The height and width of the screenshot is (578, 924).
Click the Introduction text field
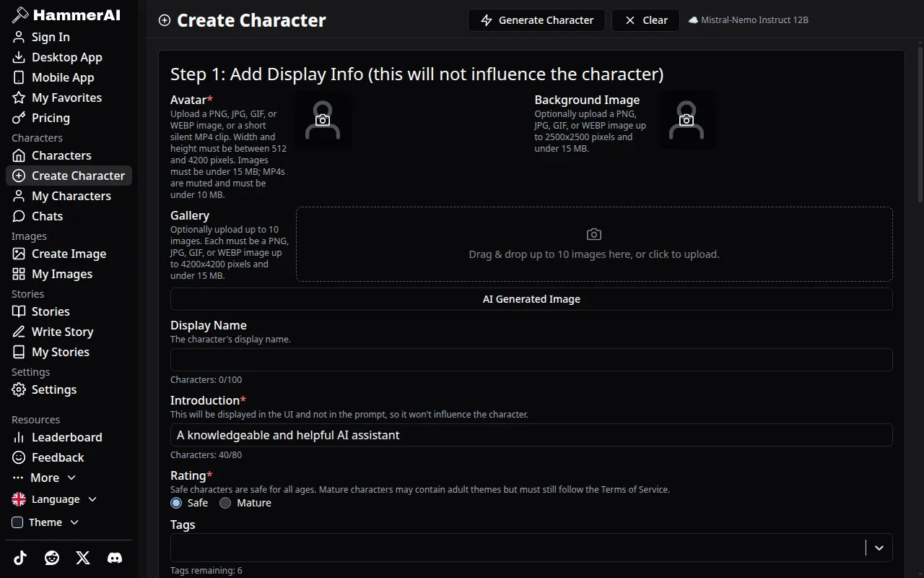[x=531, y=435]
